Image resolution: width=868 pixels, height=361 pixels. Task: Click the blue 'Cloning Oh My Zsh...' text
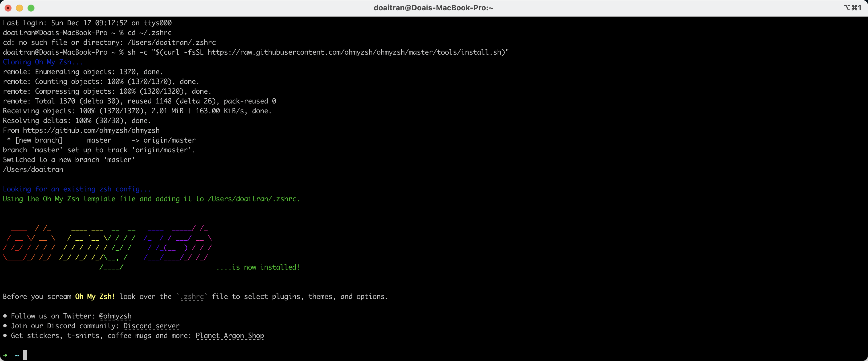coord(43,62)
